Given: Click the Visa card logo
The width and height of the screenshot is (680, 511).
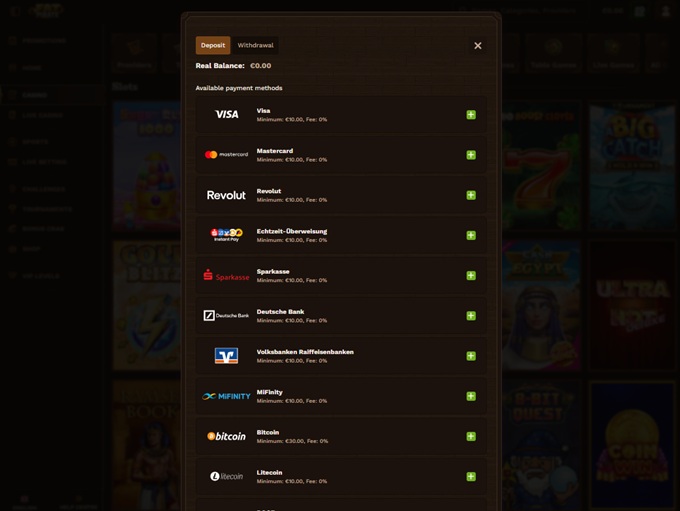Looking at the screenshot, I should [x=226, y=115].
